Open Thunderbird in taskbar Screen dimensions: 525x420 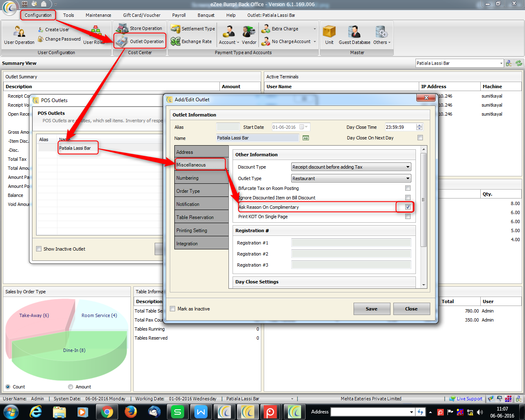(x=154, y=412)
